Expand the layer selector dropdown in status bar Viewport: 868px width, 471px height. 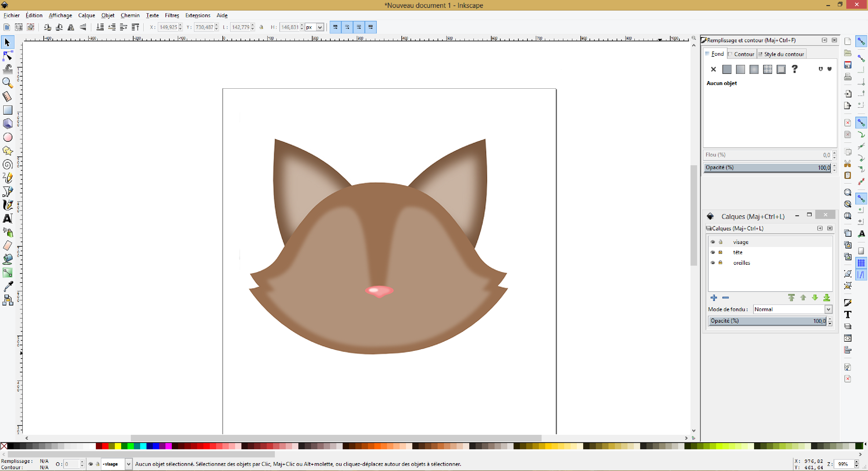(128, 464)
